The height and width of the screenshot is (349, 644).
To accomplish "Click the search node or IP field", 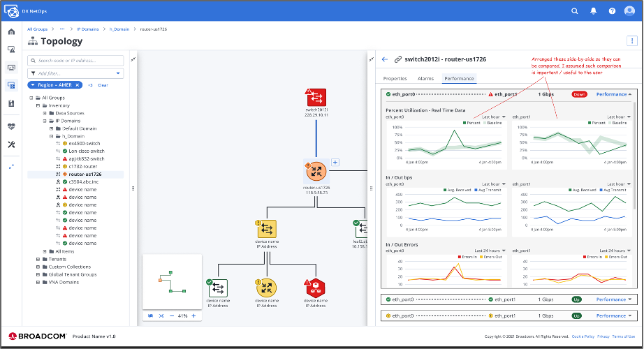I will (x=75, y=61).
